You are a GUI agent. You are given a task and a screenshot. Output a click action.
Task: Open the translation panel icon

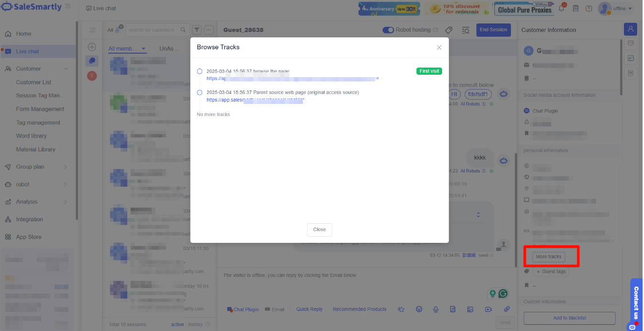pos(631,58)
